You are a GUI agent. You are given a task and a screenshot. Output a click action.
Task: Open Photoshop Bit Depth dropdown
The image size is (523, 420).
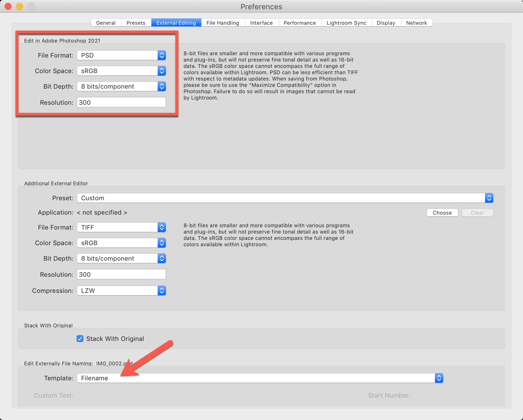tap(121, 86)
